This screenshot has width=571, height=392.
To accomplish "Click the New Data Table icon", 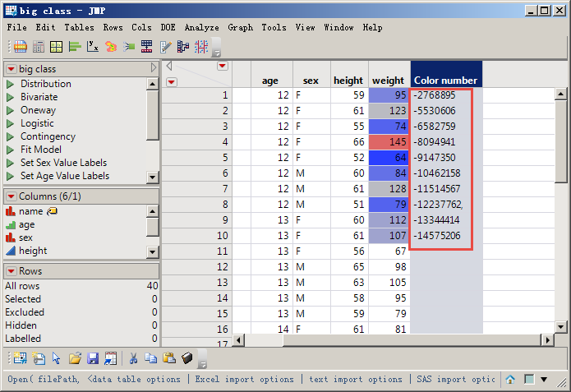I will click(19, 358).
